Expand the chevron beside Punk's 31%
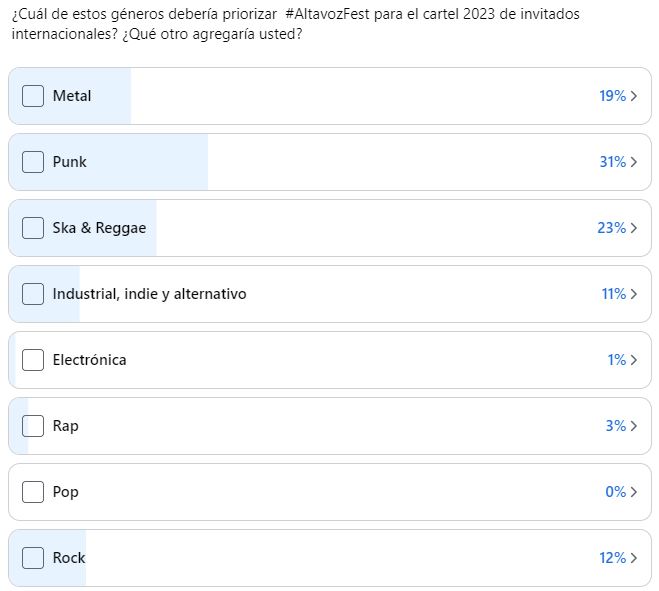The height and width of the screenshot is (591, 659). pos(634,162)
